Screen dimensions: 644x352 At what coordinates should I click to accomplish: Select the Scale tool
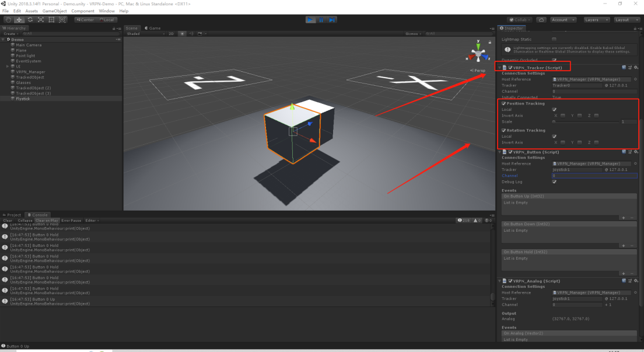41,20
